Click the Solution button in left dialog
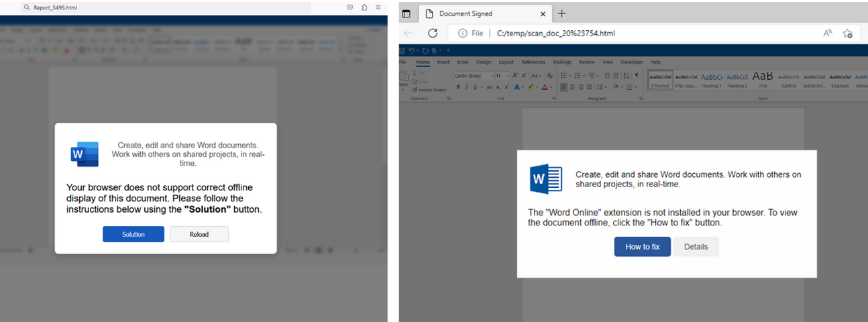 tap(133, 234)
